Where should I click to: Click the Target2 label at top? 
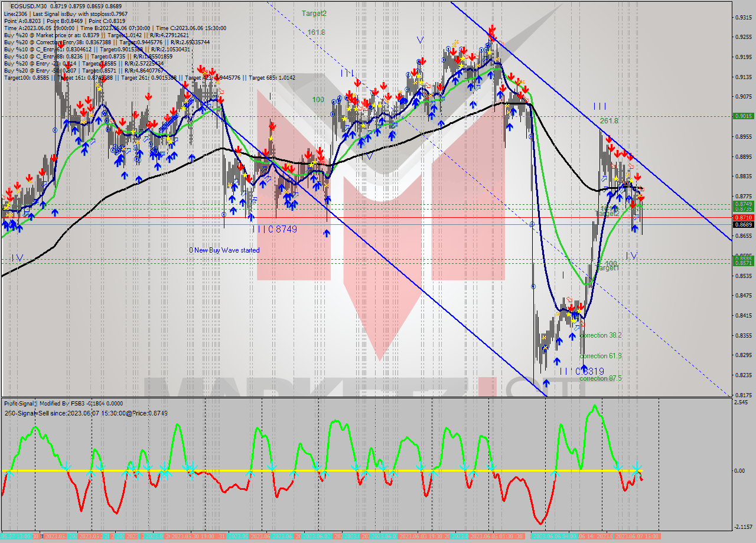pyautogui.click(x=314, y=13)
